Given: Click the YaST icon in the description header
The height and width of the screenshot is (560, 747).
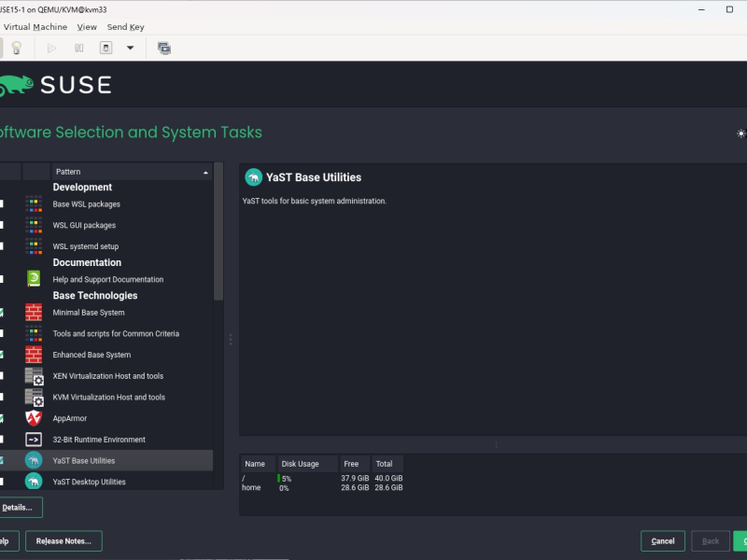Looking at the screenshot, I should tap(253, 177).
